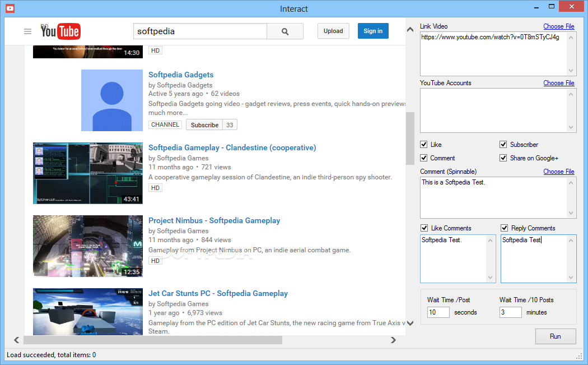This screenshot has height=365, width=588.
Task: Disable Share on Google+ checkbox
Action: point(503,158)
